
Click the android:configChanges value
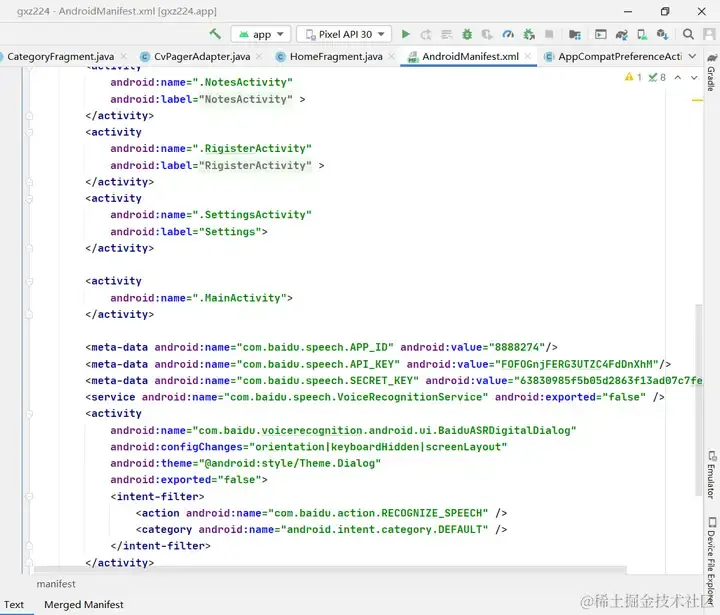tap(378, 447)
